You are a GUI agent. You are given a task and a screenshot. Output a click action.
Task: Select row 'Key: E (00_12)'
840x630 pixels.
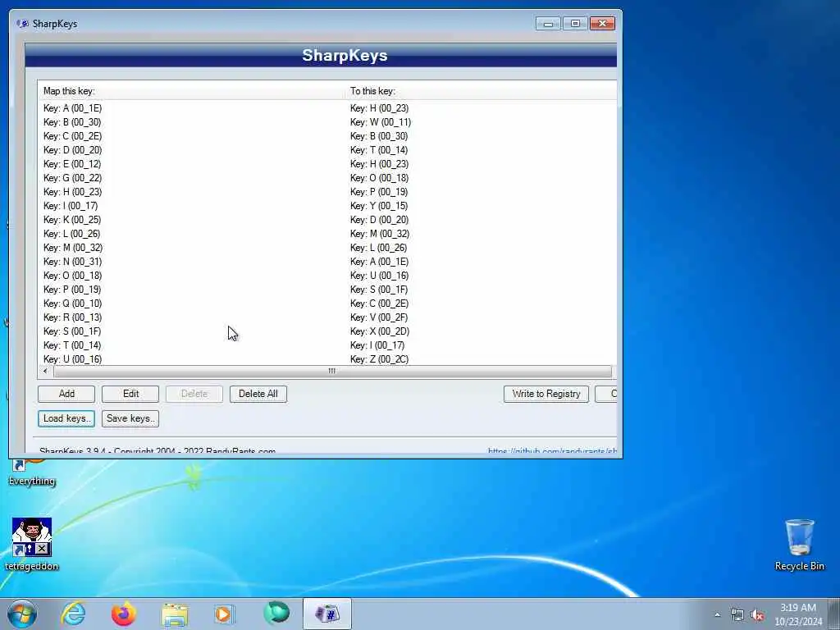click(x=72, y=164)
